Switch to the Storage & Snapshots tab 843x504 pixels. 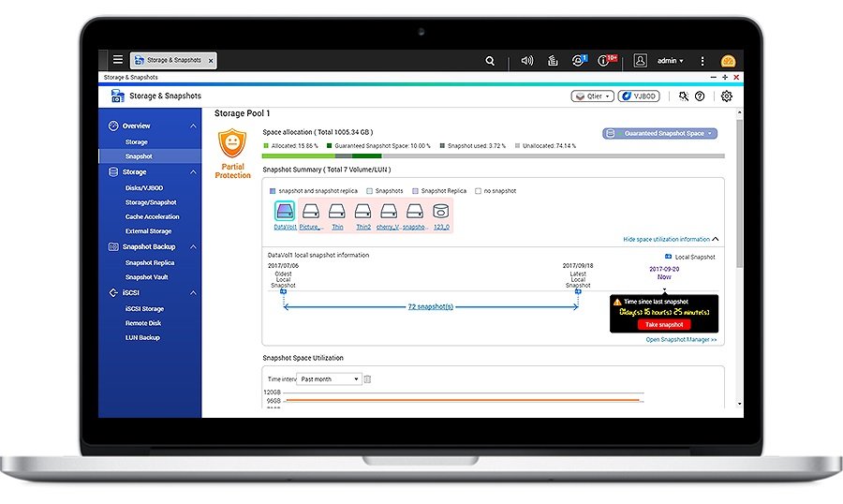(x=173, y=60)
